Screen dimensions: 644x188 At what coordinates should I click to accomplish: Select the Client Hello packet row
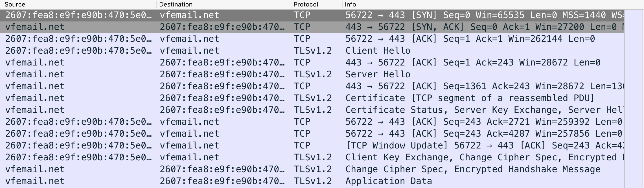coord(312,51)
